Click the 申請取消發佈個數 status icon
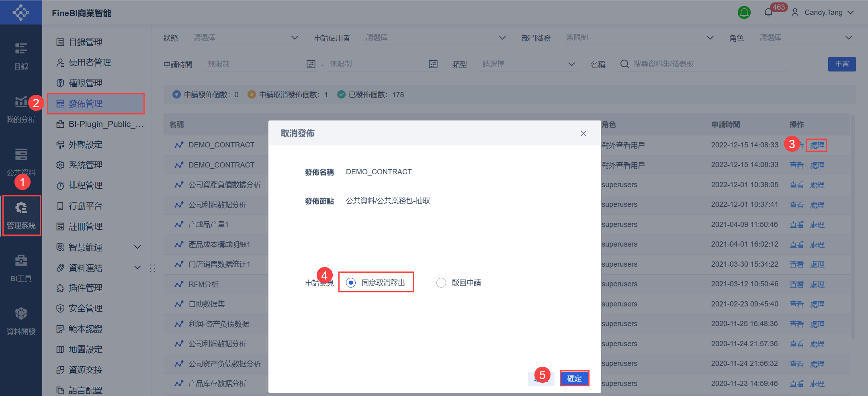This screenshot has height=396, width=868. [252, 94]
